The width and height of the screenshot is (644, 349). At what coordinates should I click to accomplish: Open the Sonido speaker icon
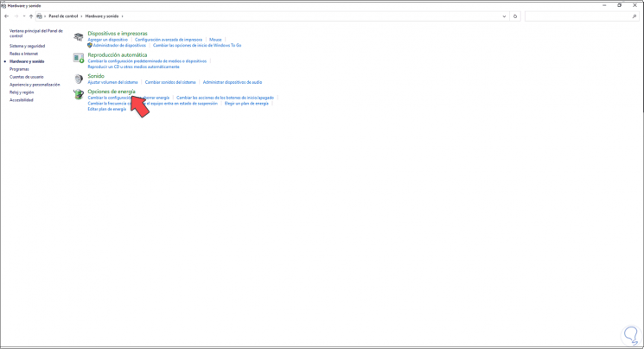click(x=78, y=79)
